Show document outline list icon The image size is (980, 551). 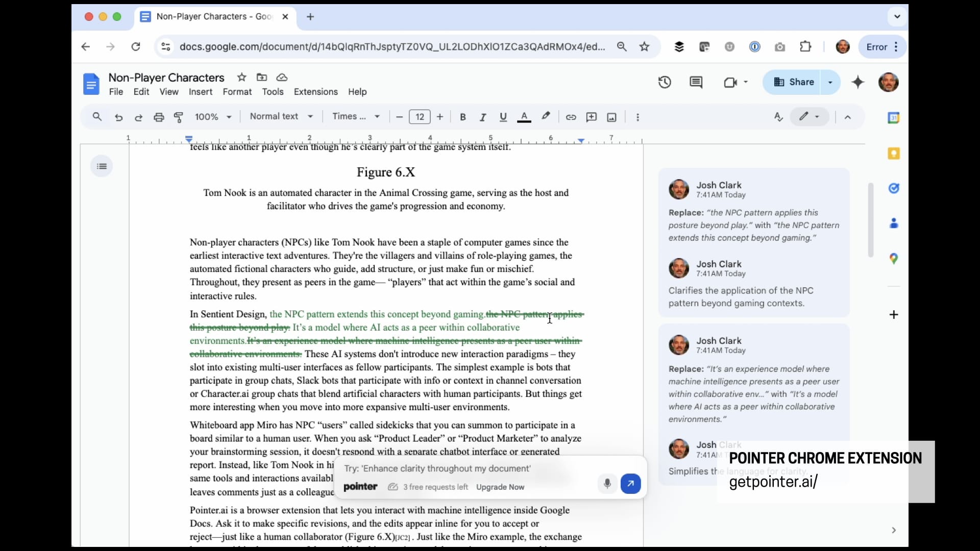click(x=102, y=166)
